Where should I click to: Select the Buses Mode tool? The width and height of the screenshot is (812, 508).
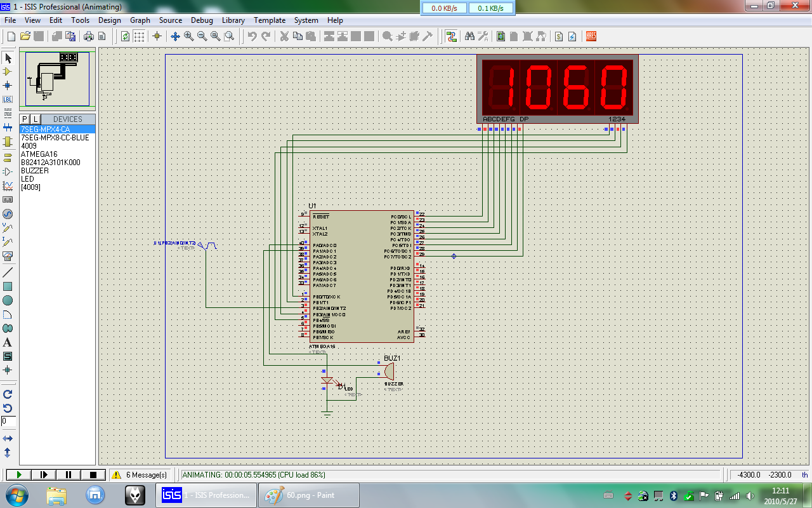(8, 128)
